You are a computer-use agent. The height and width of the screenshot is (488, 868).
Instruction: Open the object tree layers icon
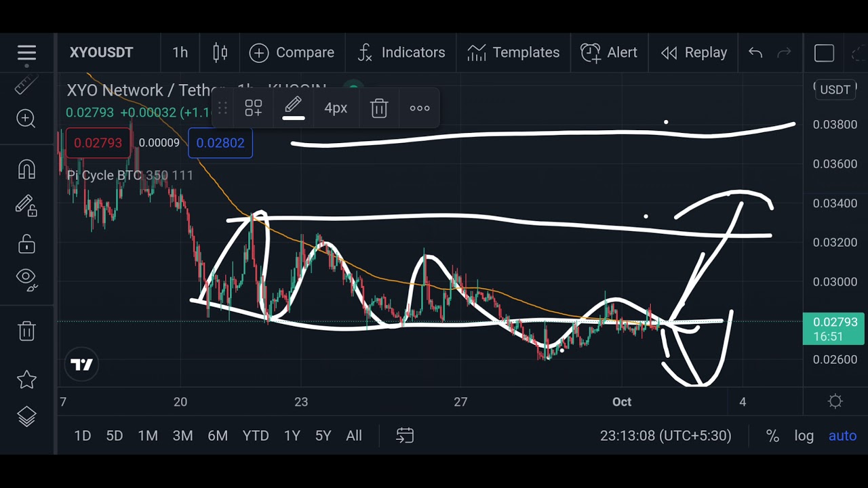coord(26,417)
